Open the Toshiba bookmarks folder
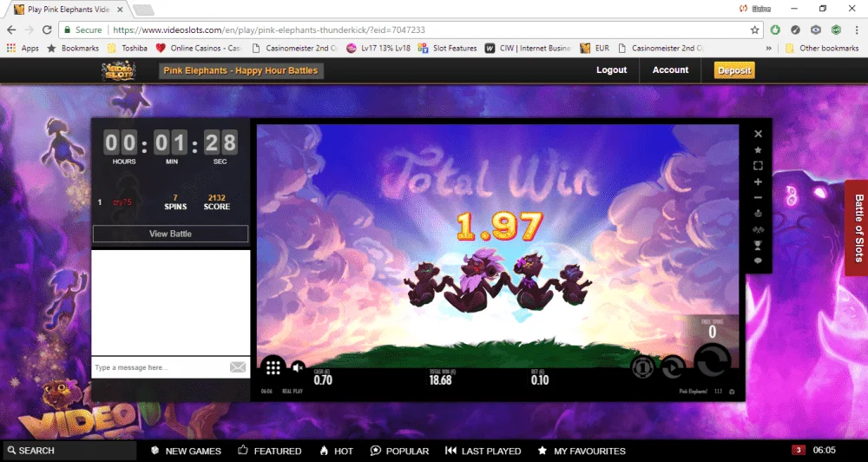 click(x=128, y=48)
